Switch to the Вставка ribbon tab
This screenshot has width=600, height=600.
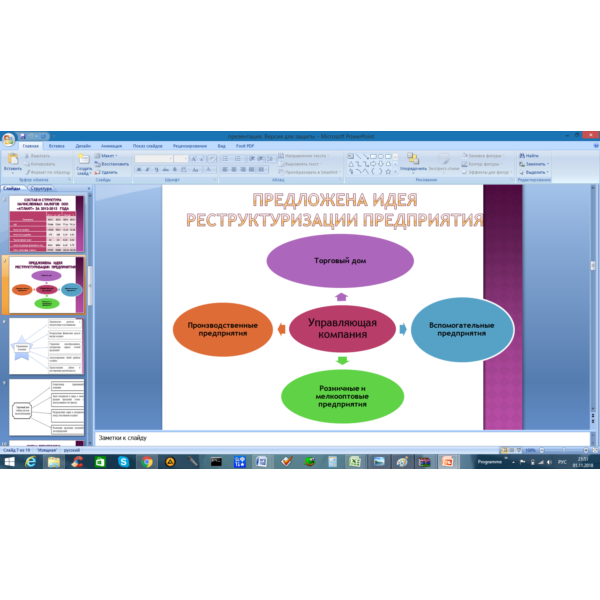pyautogui.click(x=57, y=146)
